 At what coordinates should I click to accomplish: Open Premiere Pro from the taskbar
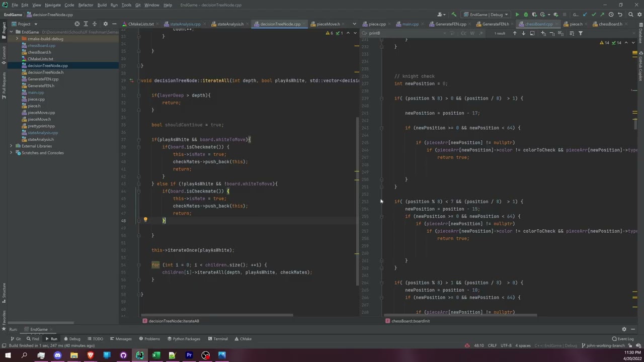click(189, 355)
